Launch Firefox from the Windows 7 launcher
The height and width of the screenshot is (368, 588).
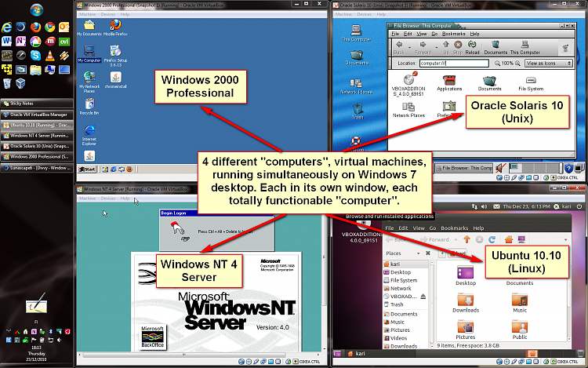point(35,27)
